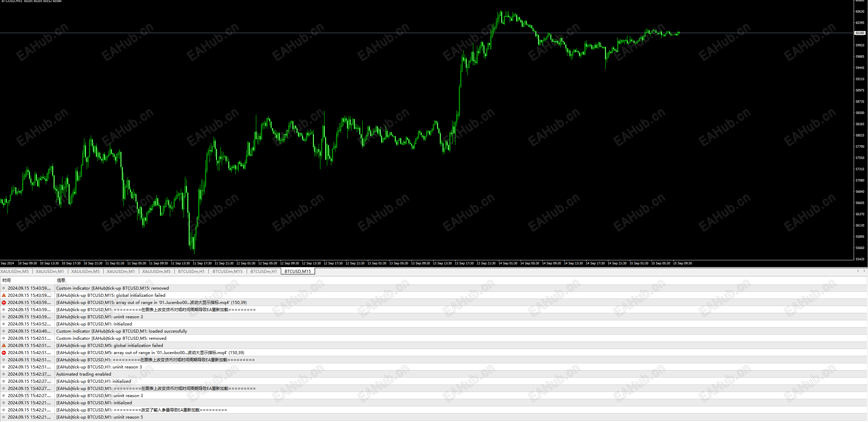Select the Automated trading enabled log entry
Viewport: 868px width, 422px height.
click(x=84, y=374)
